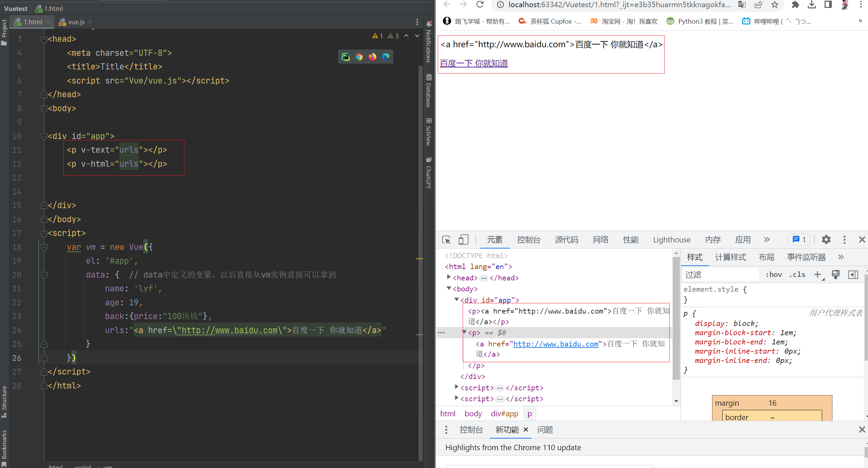Click the DevTools inspect element picker icon

pos(446,240)
